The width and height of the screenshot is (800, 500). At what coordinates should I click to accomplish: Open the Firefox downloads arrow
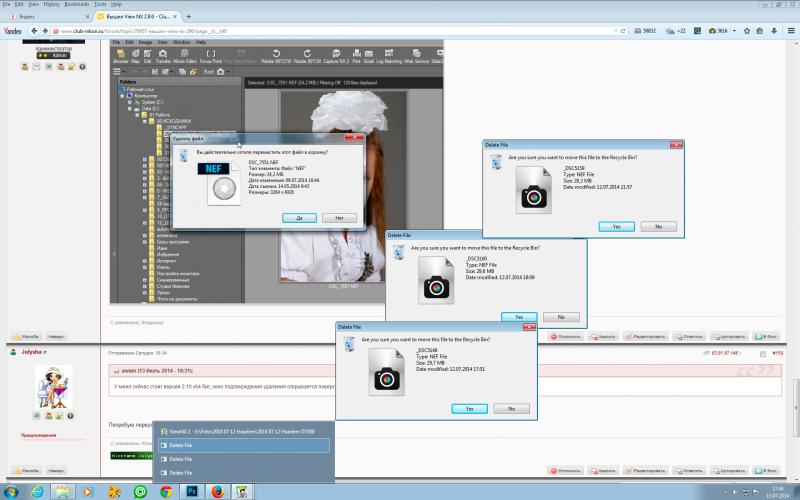click(774, 31)
